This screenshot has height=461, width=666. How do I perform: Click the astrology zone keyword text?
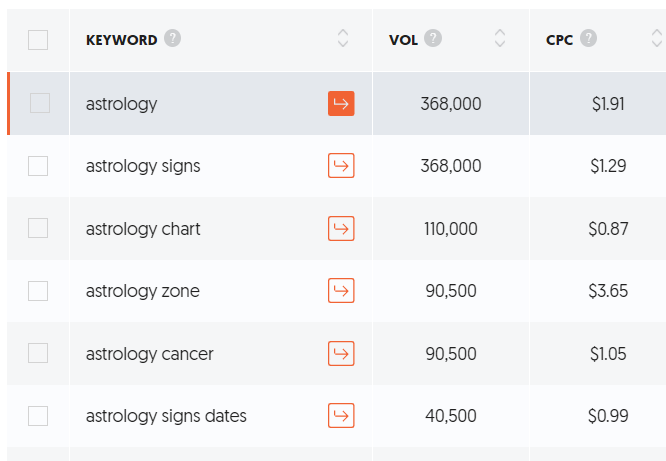[x=143, y=291]
